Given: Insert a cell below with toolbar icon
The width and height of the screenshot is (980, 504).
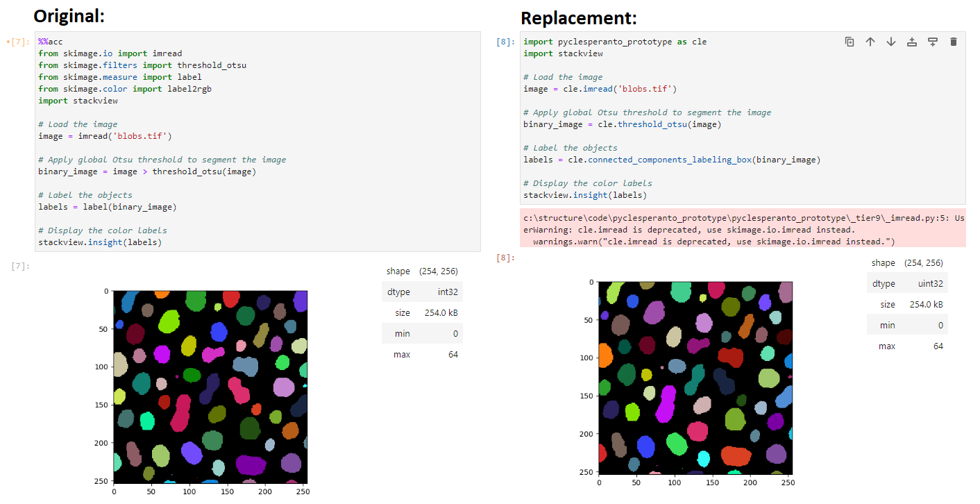Looking at the screenshot, I should pyautogui.click(x=933, y=42).
